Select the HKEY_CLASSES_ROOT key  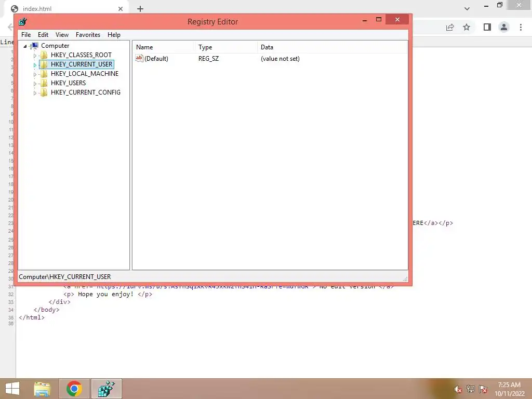tap(81, 55)
